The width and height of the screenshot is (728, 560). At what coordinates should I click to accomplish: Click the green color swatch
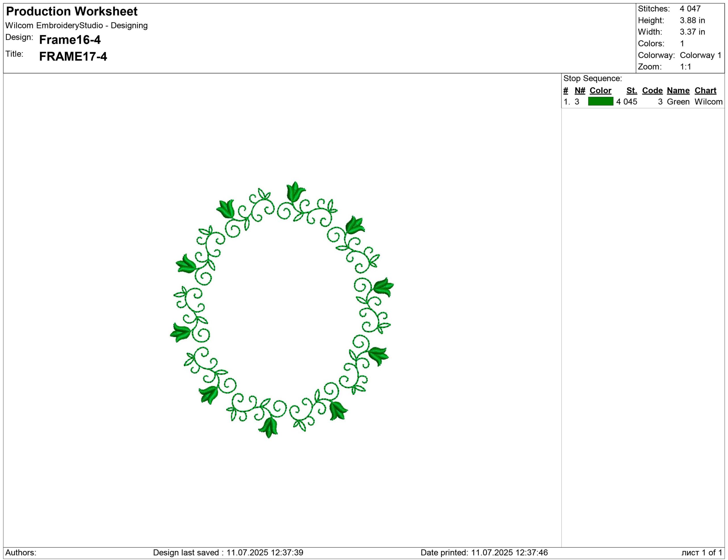coord(600,101)
